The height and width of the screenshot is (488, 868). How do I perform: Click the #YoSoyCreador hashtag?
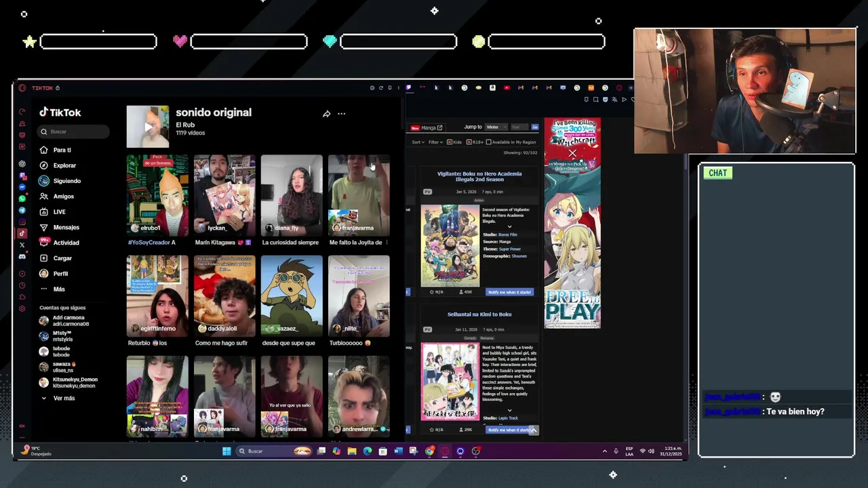coord(149,243)
